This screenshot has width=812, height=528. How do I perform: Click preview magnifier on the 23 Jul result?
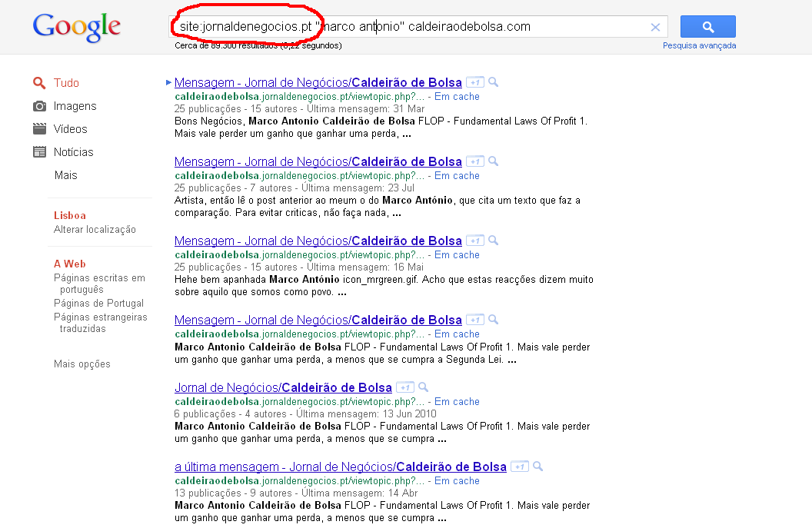click(494, 161)
